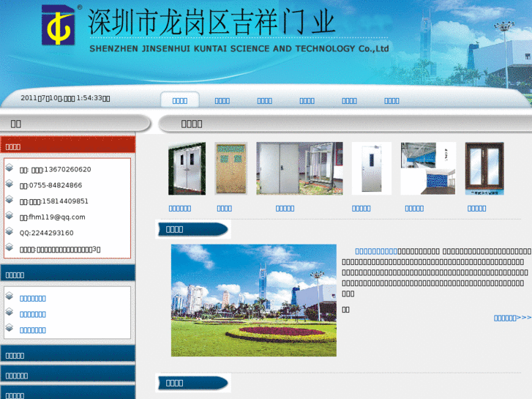
Task: Click the blue and yellow company logo
Action: tap(58, 25)
